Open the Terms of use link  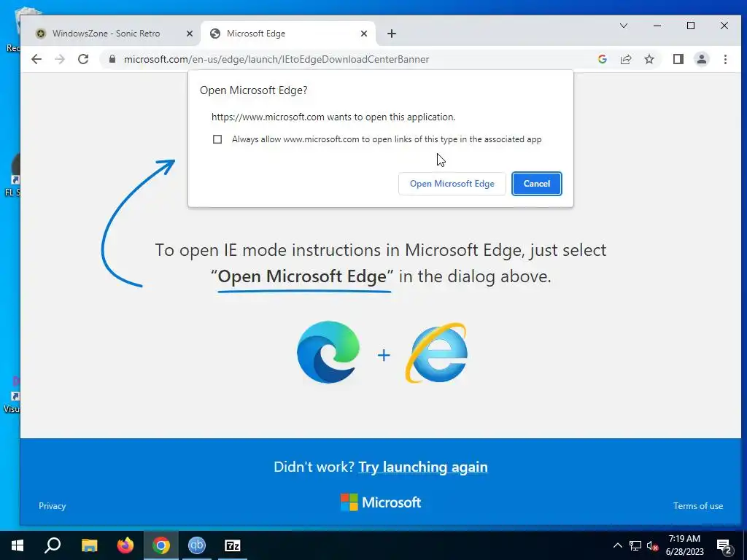[x=698, y=506]
